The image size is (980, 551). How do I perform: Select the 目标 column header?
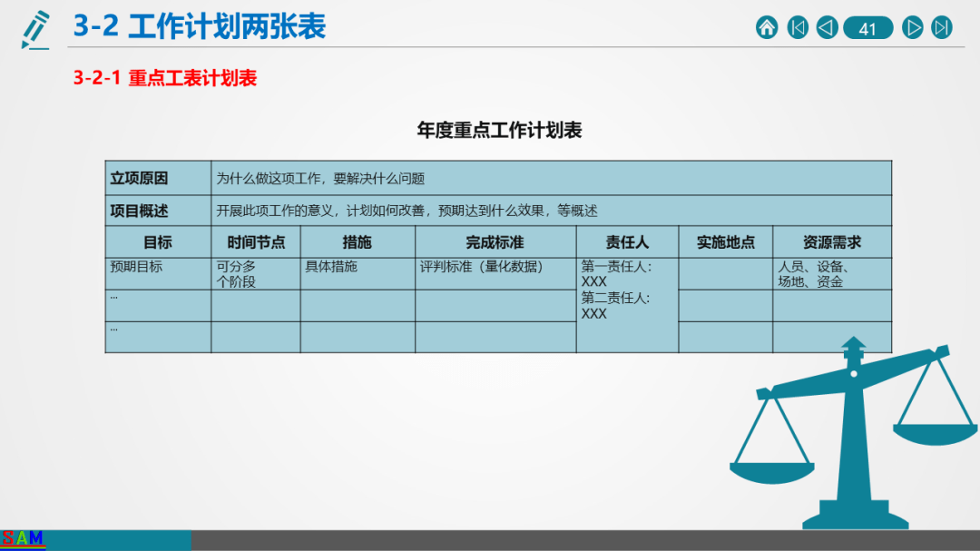(x=158, y=242)
